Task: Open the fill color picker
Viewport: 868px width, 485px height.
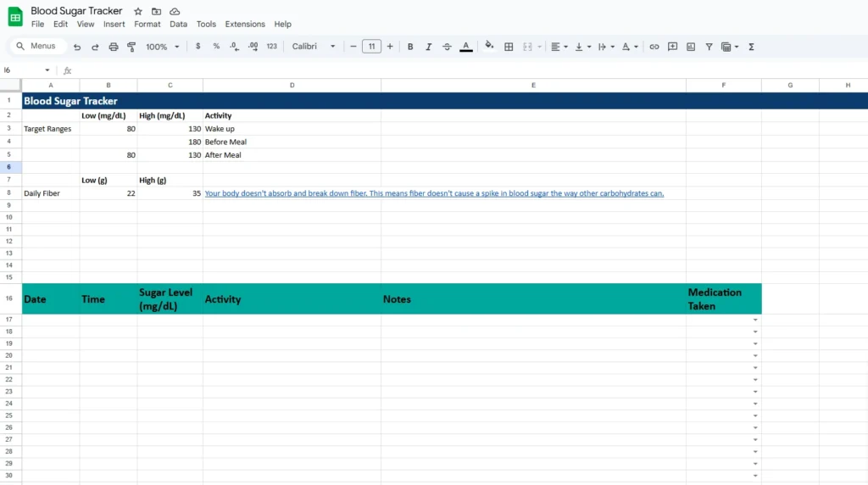Action: (488, 47)
